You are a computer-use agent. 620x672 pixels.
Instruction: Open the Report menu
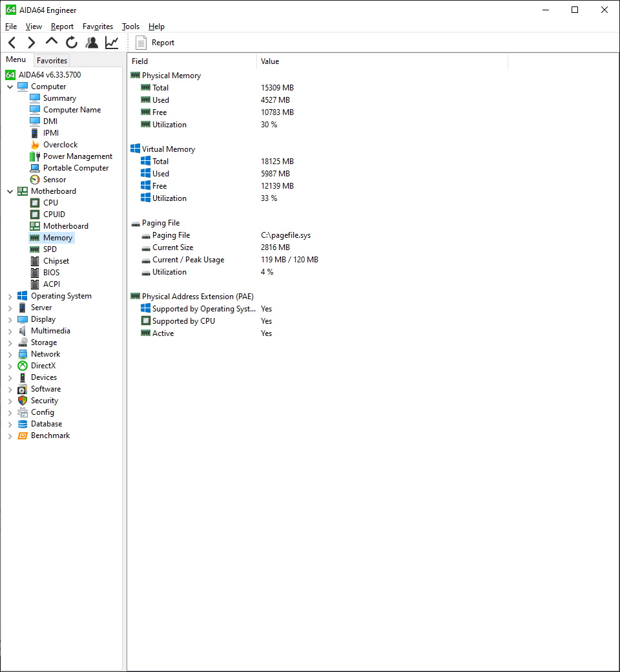62,26
